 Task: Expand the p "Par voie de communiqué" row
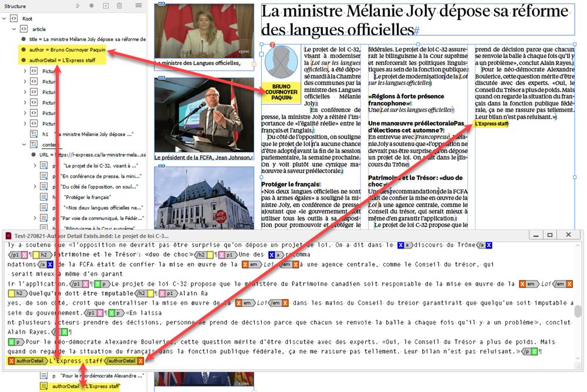point(35,218)
